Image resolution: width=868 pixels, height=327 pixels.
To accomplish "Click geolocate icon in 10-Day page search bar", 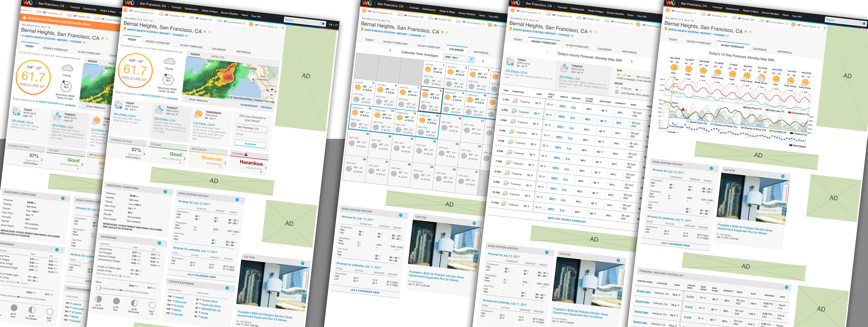I will pyautogui.click(x=864, y=24).
